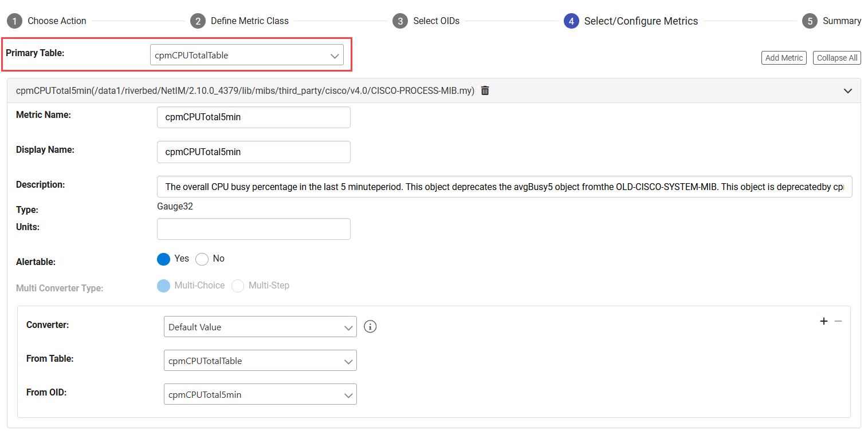Viewport: 868px width, 431px height.
Task: Click the Collapse All button
Action: [836, 58]
